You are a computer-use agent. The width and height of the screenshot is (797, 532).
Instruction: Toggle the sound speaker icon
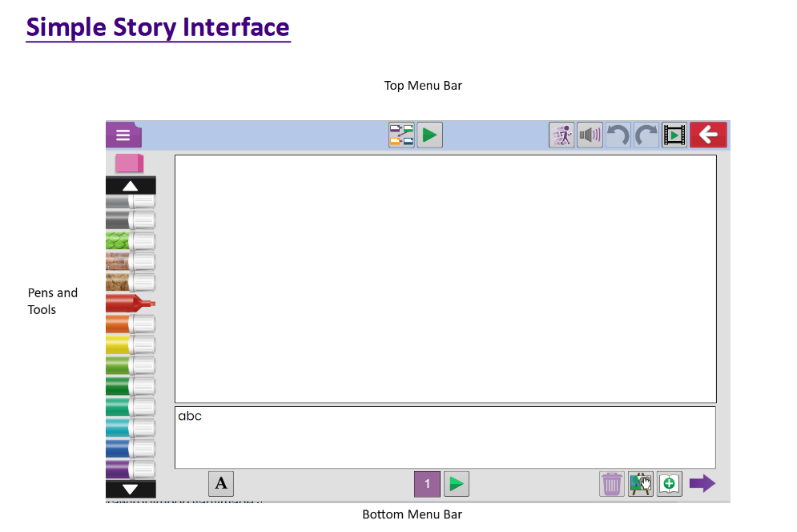tap(590, 135)
